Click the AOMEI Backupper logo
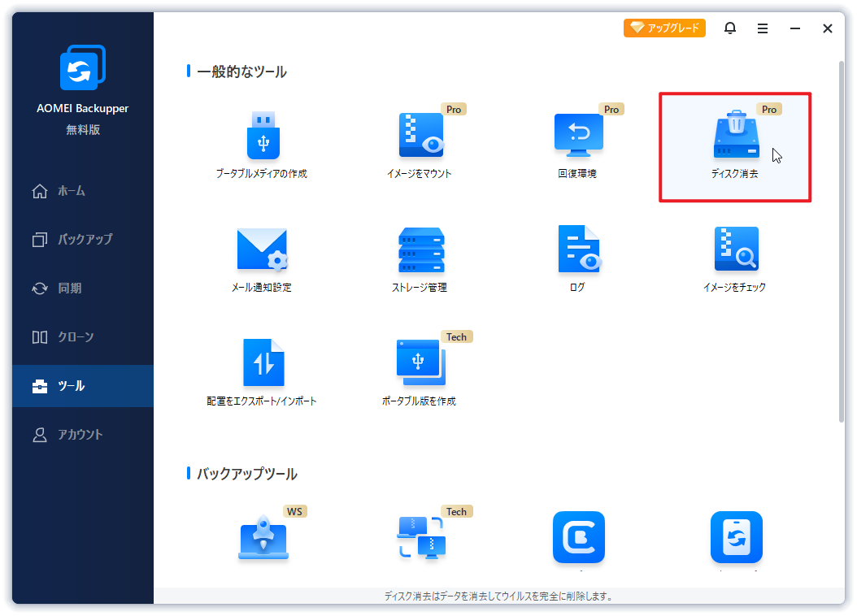857x616 pixels. [x=83, y=67]
